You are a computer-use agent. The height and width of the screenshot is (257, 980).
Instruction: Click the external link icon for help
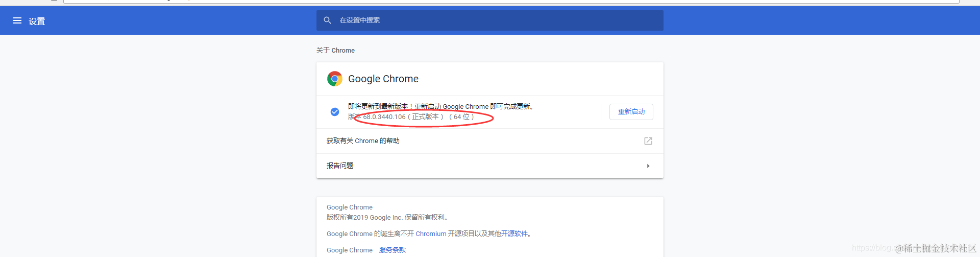tap(648, 141)
